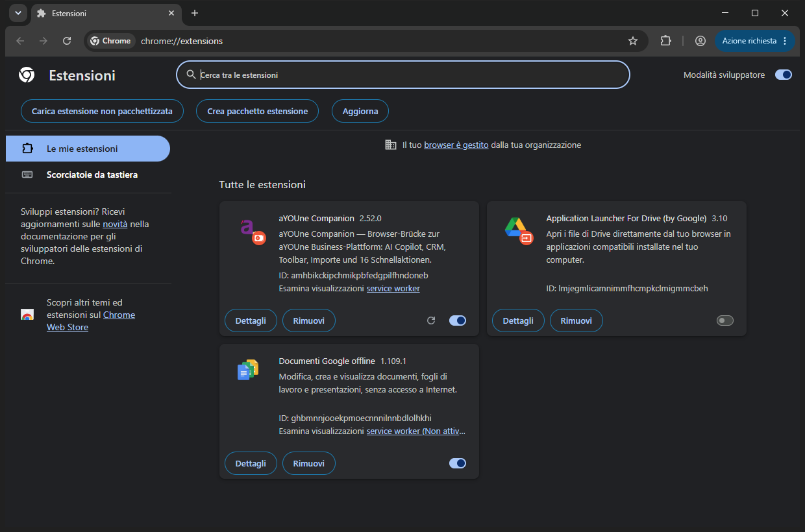Open aYOUne Companion service worker link
Viewport: 805px width, 532px height.
[x=393, y=288]
